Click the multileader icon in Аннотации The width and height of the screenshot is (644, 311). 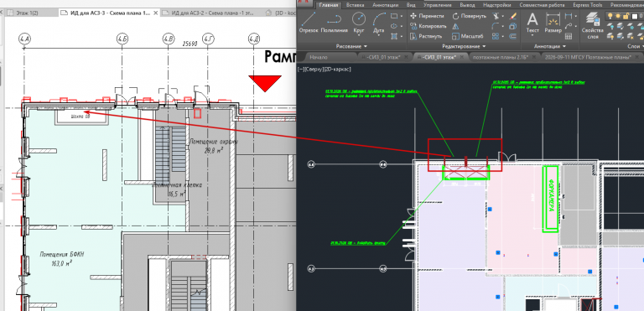pyautogui.click(x=569, y=26)
